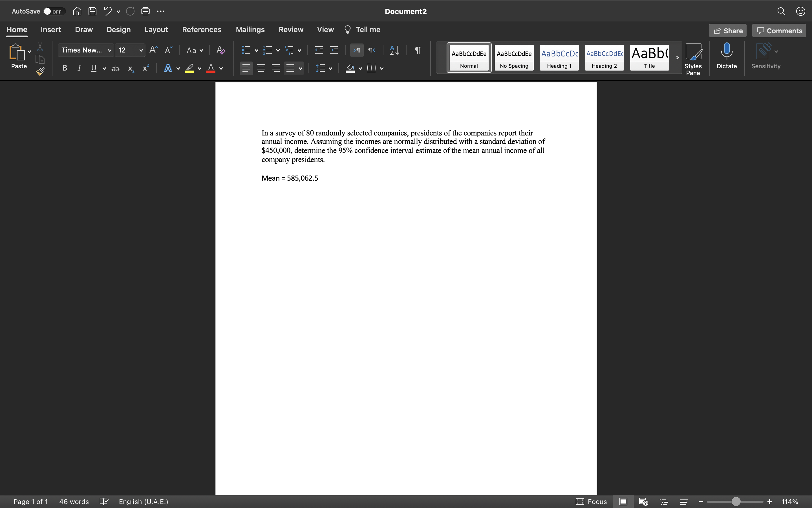Switch to Outline view icon
This screenshot has width=812, height=508.
click(664, 501)
